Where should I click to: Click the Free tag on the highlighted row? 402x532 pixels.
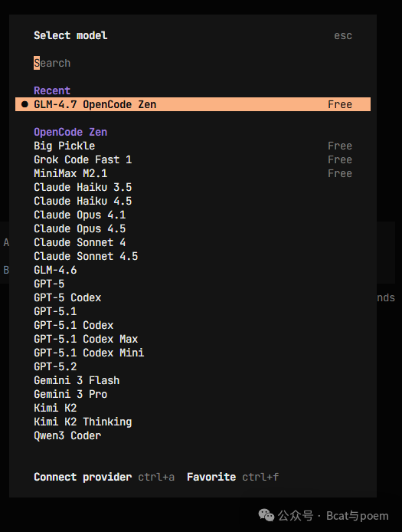pyautogui.click(x=340, y=104)
